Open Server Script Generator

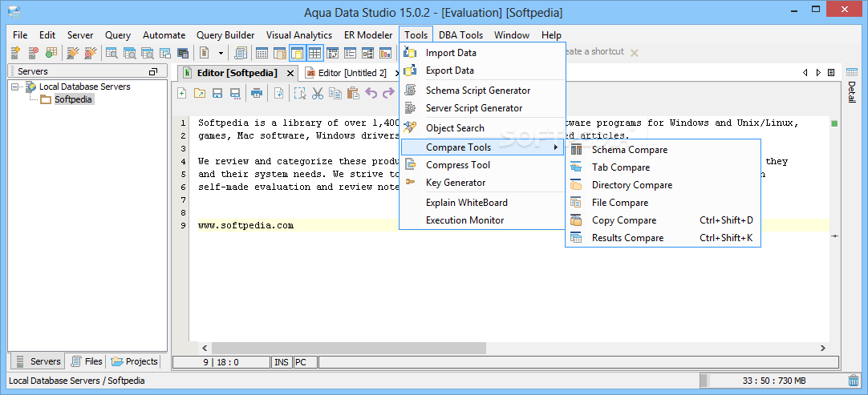pyautogui.click(x=482, y=108)
